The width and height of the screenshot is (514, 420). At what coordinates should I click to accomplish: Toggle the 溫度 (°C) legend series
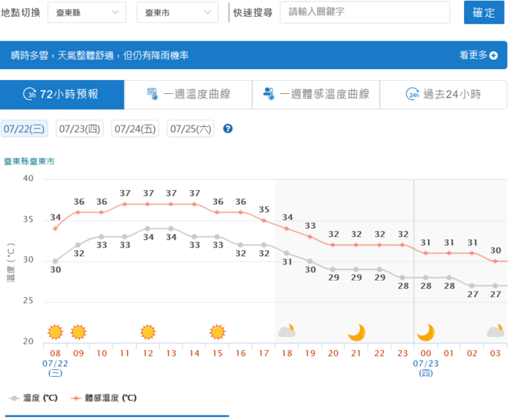coord(34,398)
